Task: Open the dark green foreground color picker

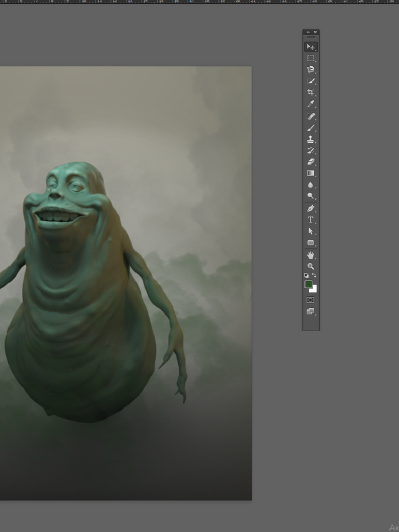Action: point(308,284)
